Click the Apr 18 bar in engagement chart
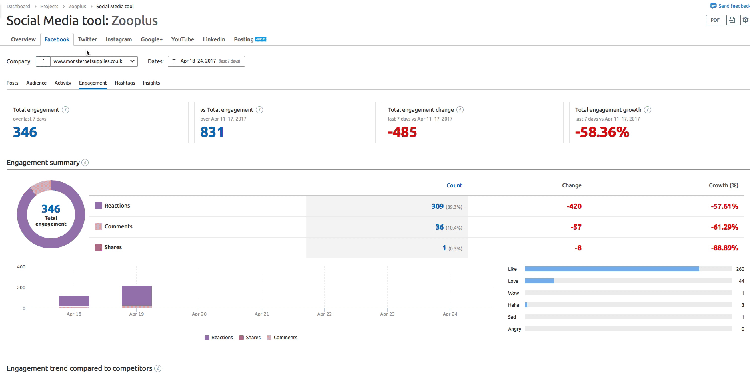 (x=74, y=301)
